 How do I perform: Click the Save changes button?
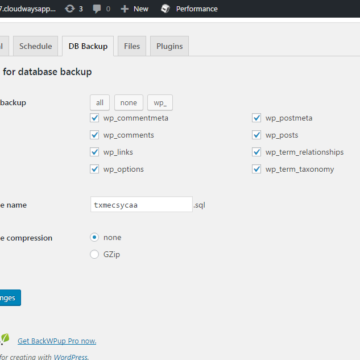pyautogui.click(x=9, y=298)
